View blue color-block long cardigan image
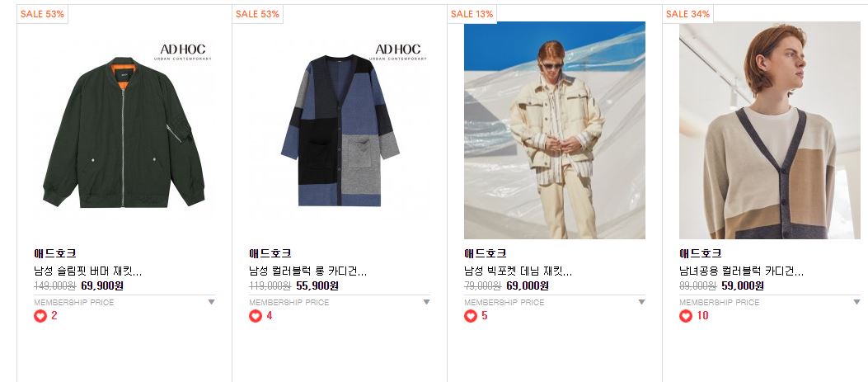Image resolution: width=868 pixels, height=382 pixels. [340, 130]
